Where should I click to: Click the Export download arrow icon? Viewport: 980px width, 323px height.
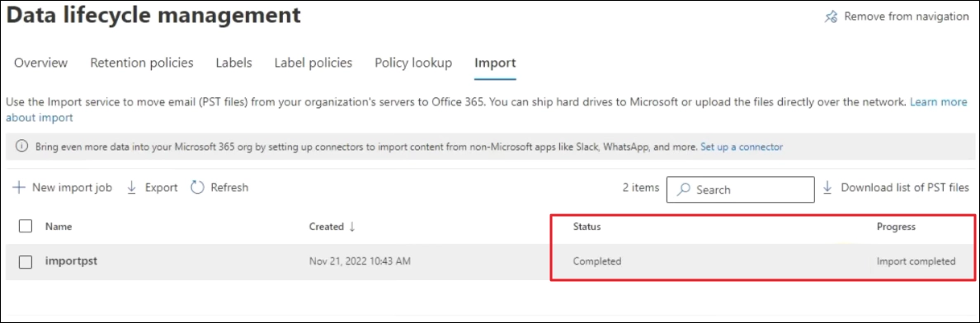[x=132, y=187]
